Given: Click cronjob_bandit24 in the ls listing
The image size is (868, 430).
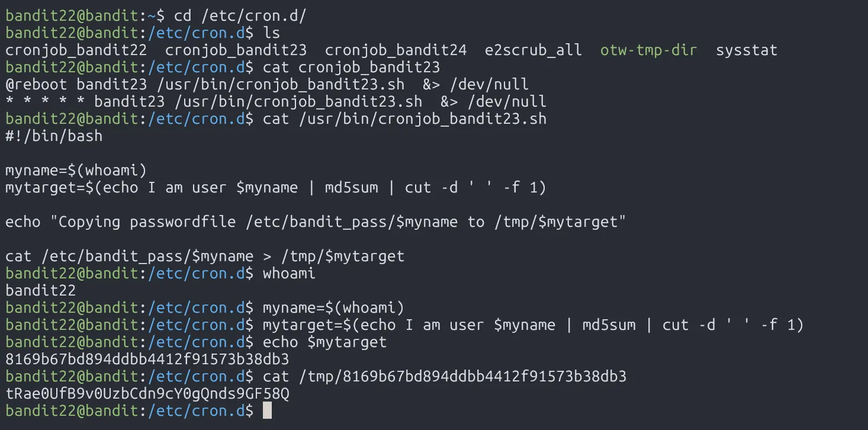Looking at the screenshot, I should [396, 50].
